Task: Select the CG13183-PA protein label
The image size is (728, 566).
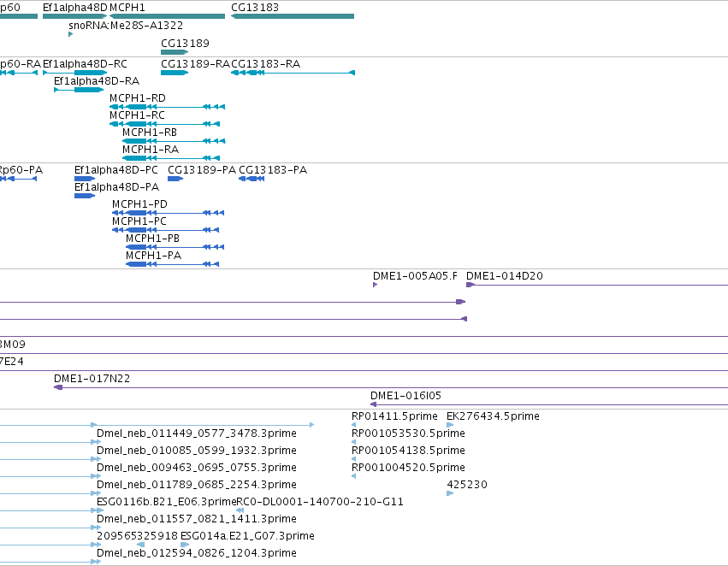Action: pos(273,170)
